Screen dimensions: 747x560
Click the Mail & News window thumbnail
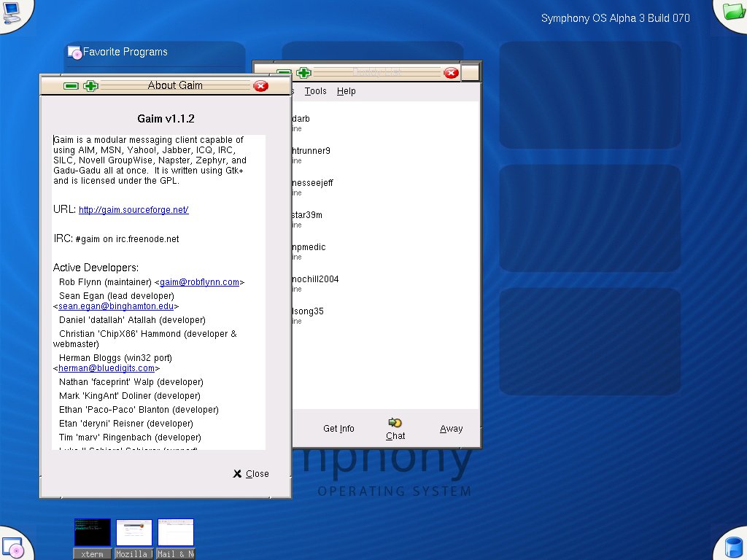click(176, 532)
